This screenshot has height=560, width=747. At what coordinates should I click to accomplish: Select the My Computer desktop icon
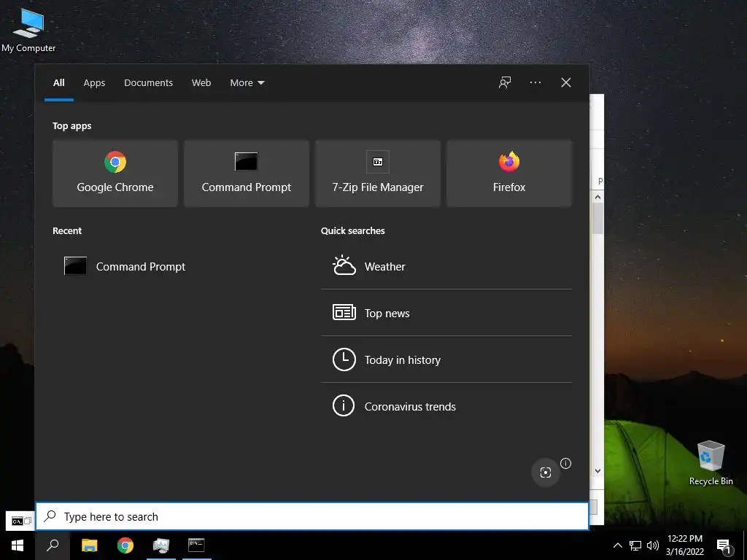click(28, 29)
